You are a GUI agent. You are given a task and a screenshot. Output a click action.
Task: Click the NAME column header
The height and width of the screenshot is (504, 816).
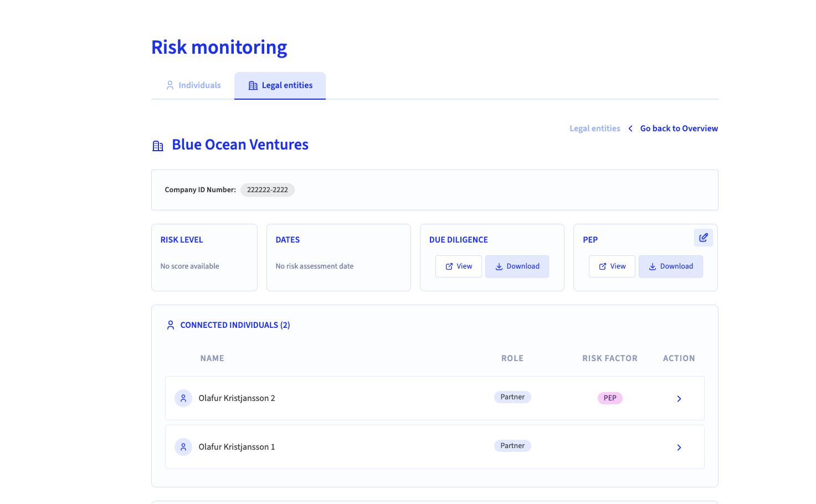point(212,358)
